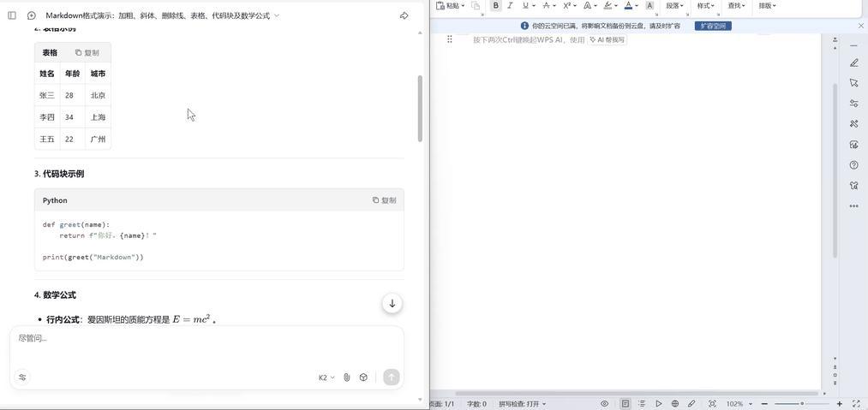Image resolution: width=868 pixels, height=410 pixels.
Task: Toggle eye protection mode icon
Action: pyautogui.click(x=604, y=404)
